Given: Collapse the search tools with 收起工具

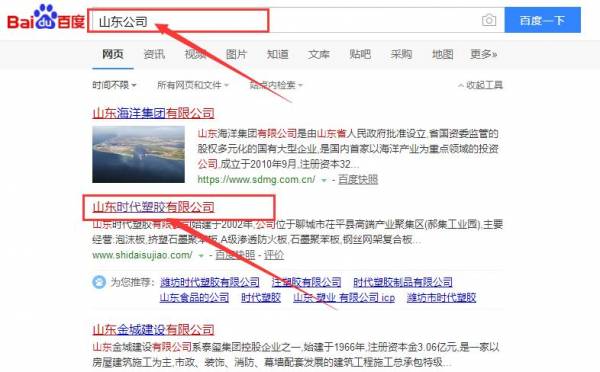Looking at the screenshot, I should point(480,85).
